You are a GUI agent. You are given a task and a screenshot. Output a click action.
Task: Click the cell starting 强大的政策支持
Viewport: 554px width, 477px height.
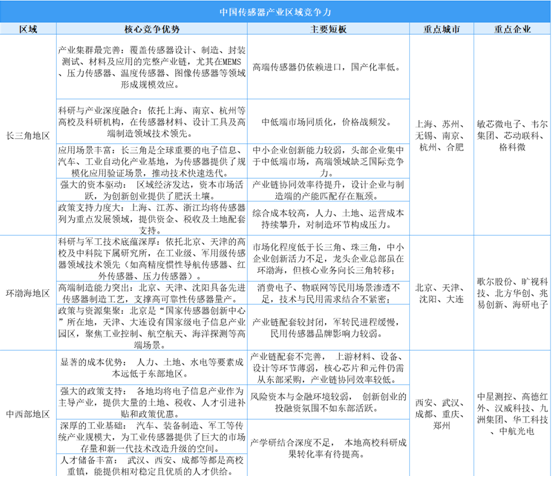(x=152, y=402)
